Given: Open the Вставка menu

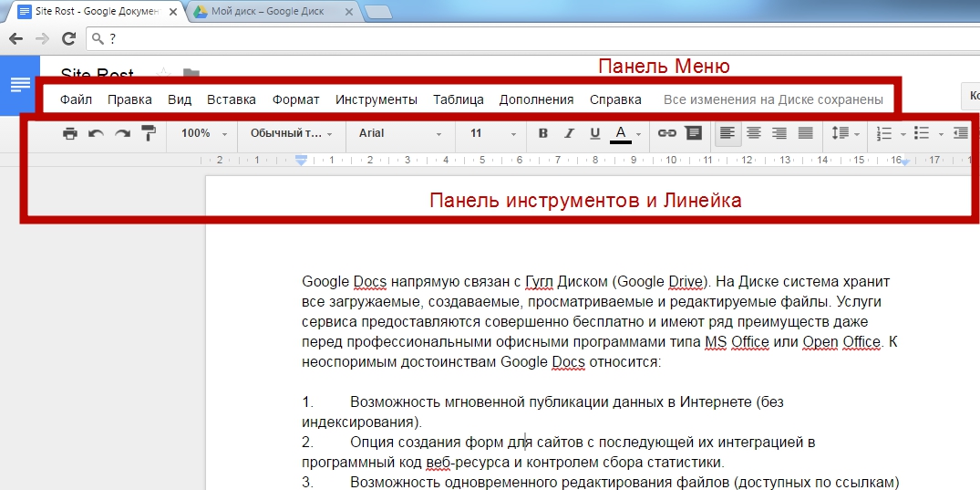Looking at the screenshot, I should (231, 99).
